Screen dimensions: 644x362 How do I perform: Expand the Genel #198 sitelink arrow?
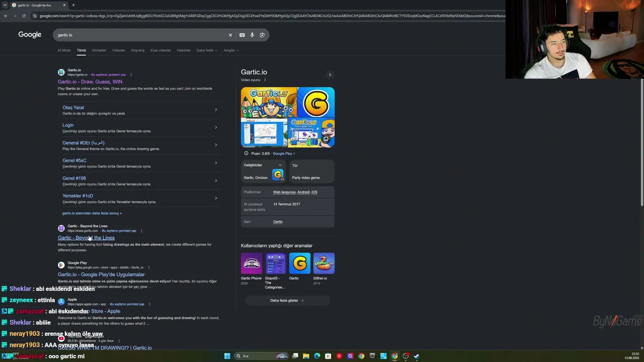coord(216,180)
